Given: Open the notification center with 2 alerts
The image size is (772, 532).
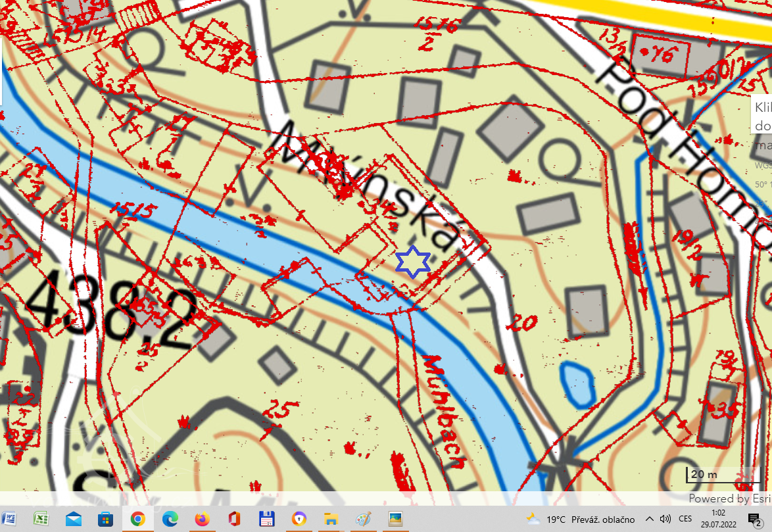Looking at the screenshot, I should pos(754,520).
